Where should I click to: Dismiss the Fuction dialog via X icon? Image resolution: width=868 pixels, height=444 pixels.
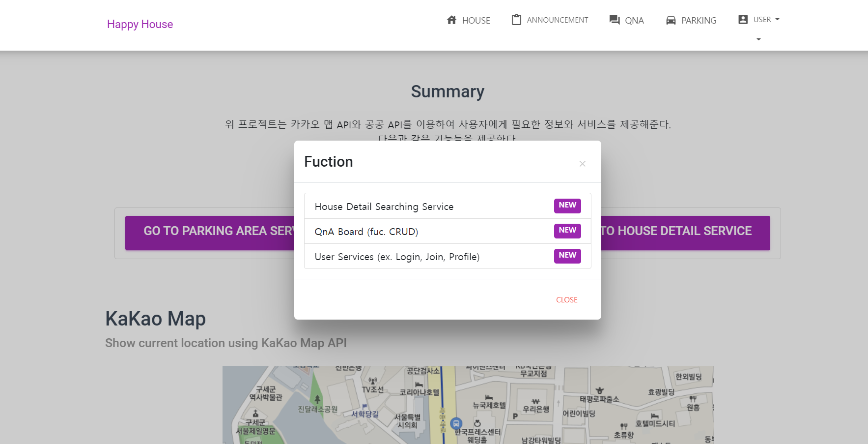pyautogui.click(x=582, y=164)
